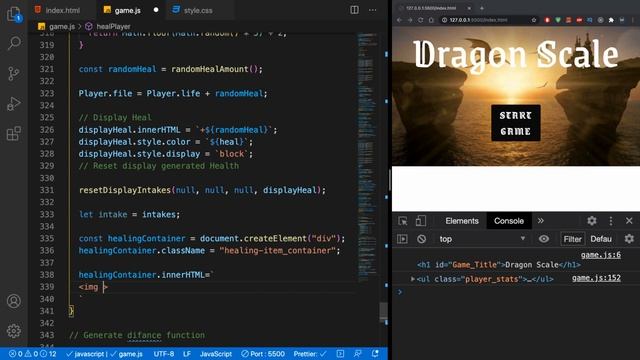Change the UTF-8 file encoding
Image resolution: width=640 pixels, height=360 pixels.
click(x=164, y=354)
